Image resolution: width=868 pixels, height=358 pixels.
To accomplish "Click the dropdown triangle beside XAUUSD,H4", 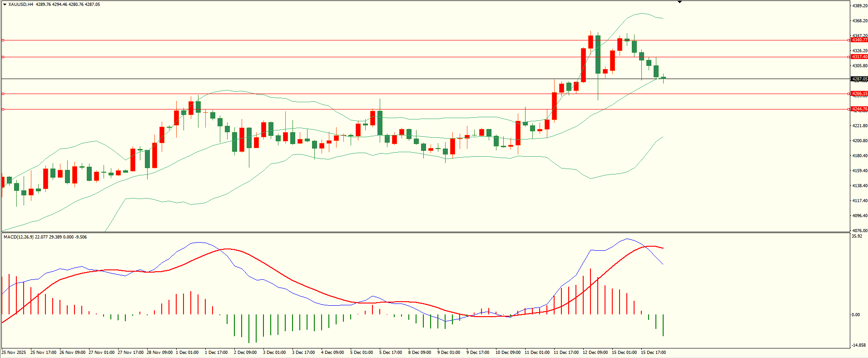I will pos(5,5).
